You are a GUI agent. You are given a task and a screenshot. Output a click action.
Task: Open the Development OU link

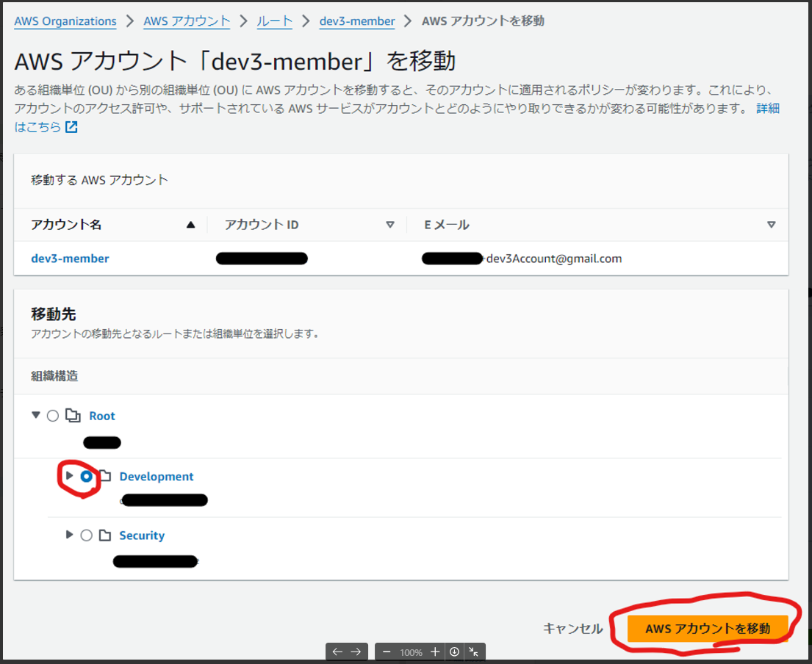click(x=157, y=476)
